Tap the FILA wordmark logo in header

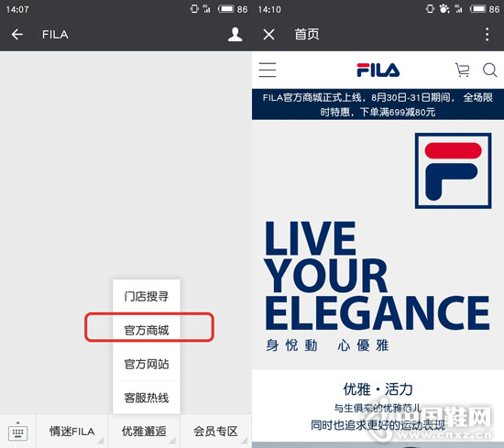[x=378, y=70]
